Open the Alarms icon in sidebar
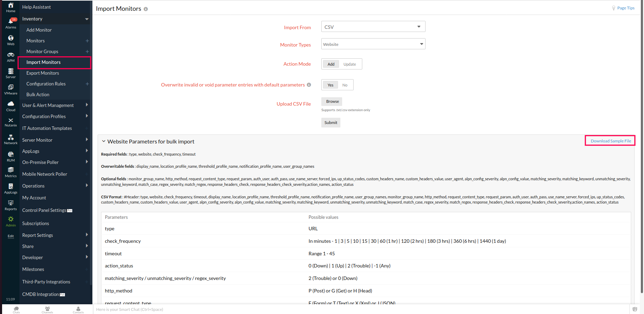The width and height of the screenshot is (644, 314). [11, 23]
